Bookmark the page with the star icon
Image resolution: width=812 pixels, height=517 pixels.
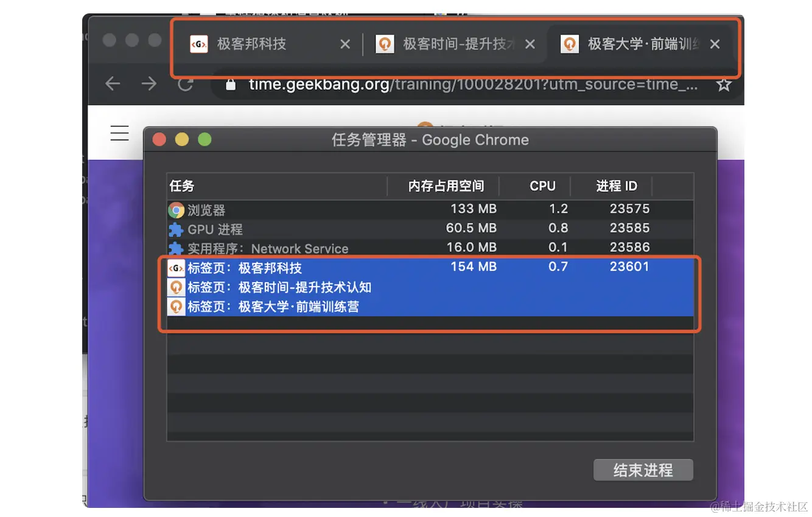point(724,85)
